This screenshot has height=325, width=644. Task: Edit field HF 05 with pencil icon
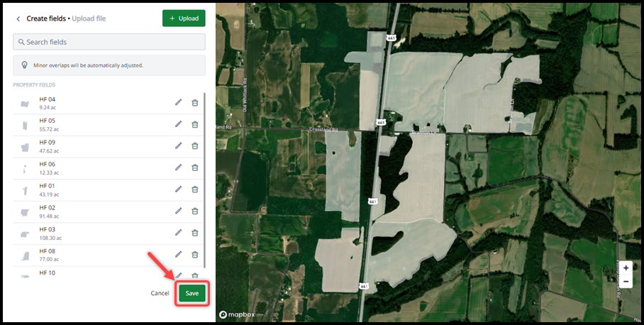pyautogui.click(x=178, y=124)
